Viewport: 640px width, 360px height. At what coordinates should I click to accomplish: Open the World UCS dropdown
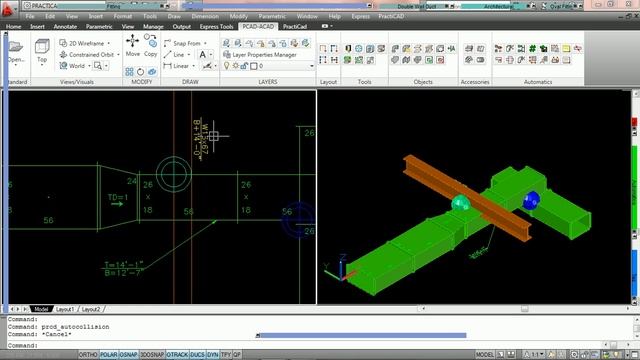(89, 66)
